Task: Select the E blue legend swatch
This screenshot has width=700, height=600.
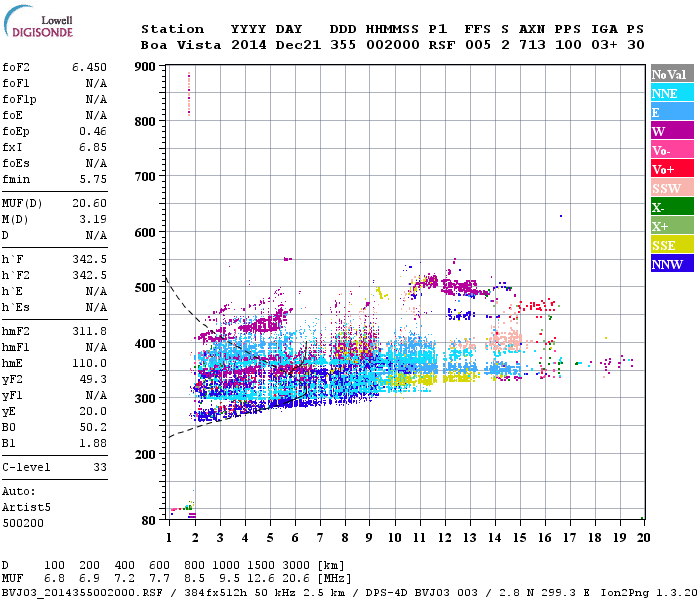Action: tap(672, 112)
